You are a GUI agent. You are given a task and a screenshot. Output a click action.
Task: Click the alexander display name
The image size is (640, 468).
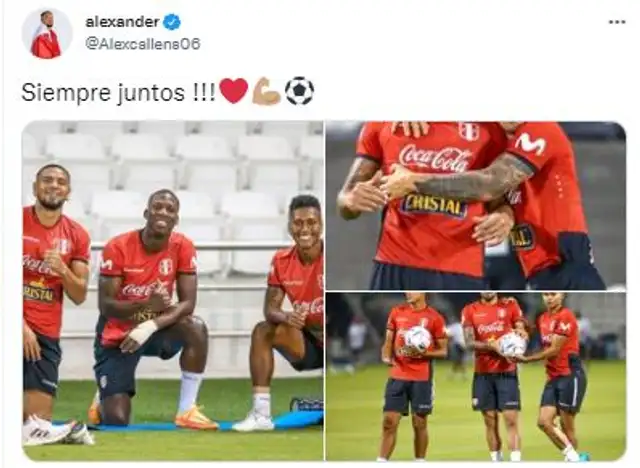pos(122,22)
